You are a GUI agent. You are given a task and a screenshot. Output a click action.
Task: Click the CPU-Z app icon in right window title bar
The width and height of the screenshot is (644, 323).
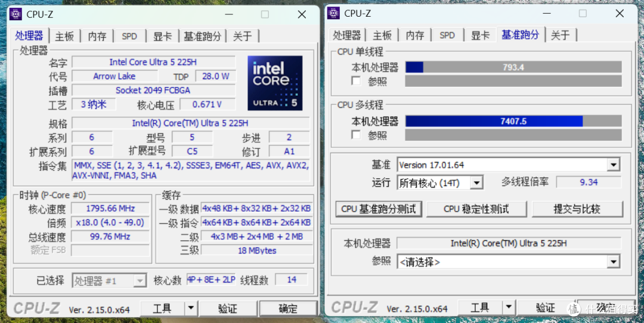333,13
